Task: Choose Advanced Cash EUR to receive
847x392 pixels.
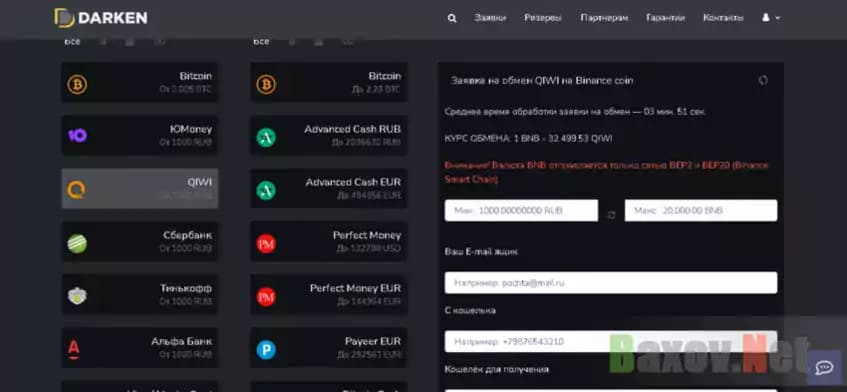Action: [x=329, y=188]
